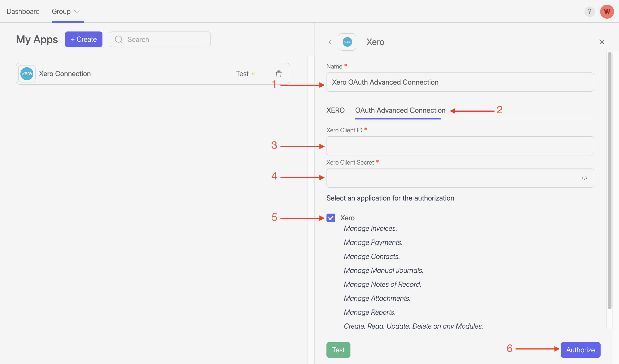Click the magnifier icon in the Search box
619x364 pixels.
click(x=119, y=39)
